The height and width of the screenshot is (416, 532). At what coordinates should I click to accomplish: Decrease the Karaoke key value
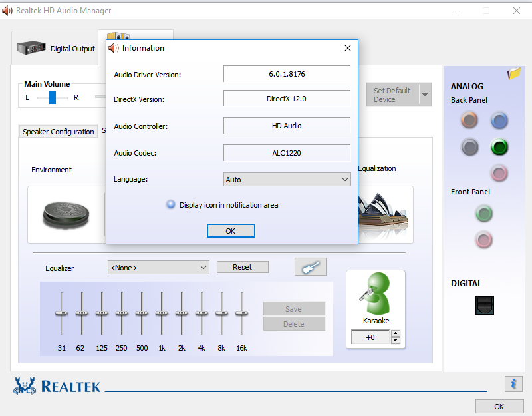396,341
